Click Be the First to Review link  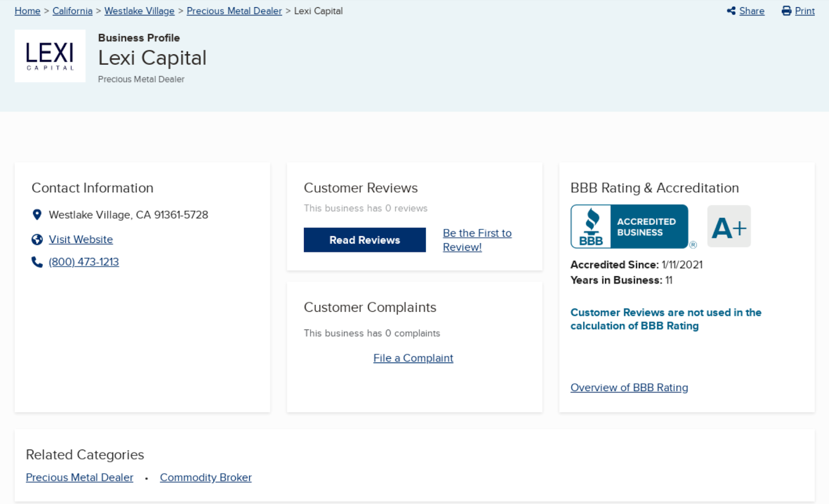477,240
